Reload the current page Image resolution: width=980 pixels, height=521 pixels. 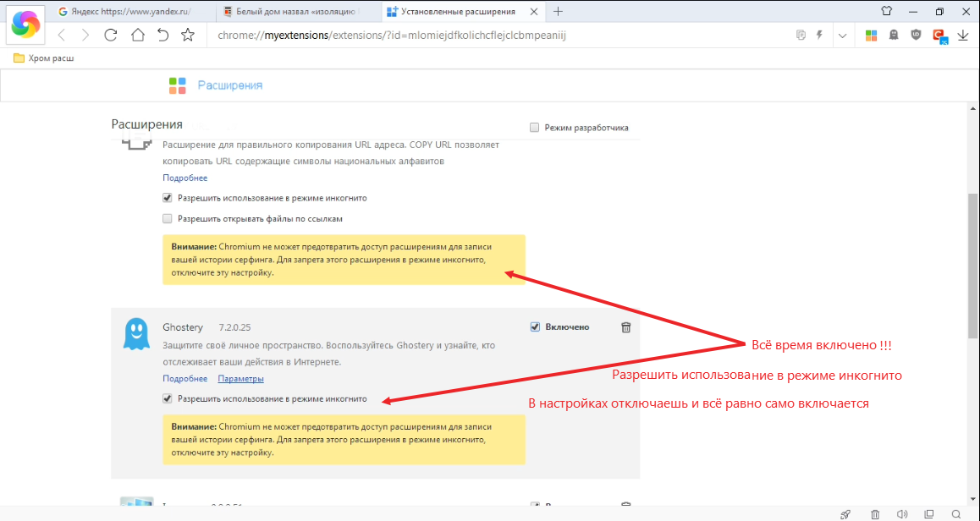[x=110, y=36]
